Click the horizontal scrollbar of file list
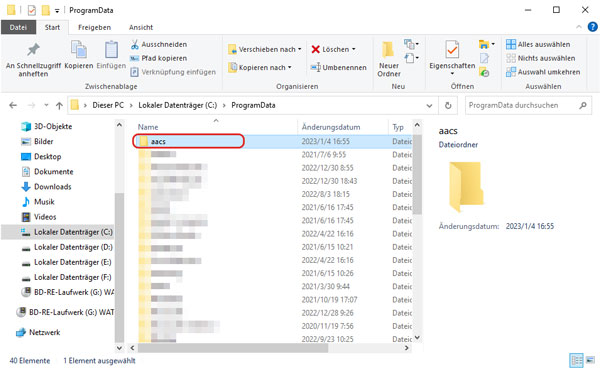Image resolution: width=600 pixels, height=368 pixels. click(x=233, y=348)
